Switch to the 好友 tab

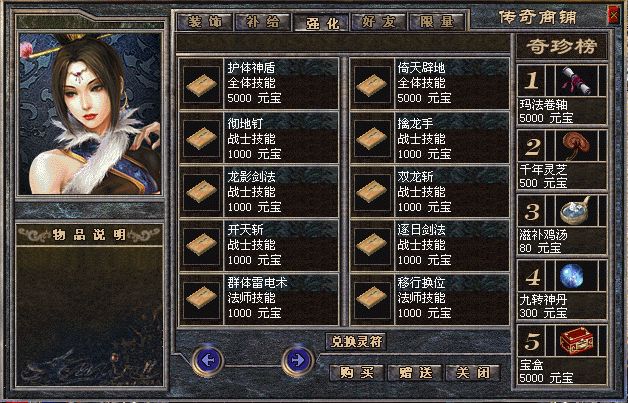(378, 22)
